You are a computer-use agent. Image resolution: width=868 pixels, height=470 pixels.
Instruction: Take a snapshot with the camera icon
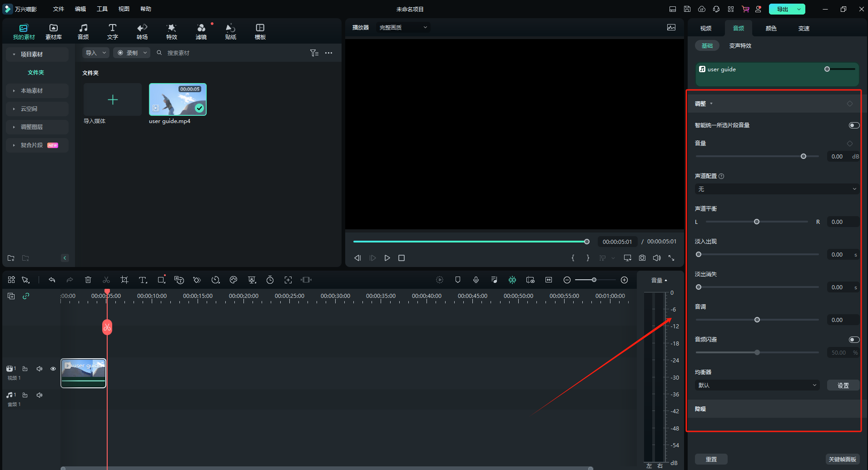642,258
